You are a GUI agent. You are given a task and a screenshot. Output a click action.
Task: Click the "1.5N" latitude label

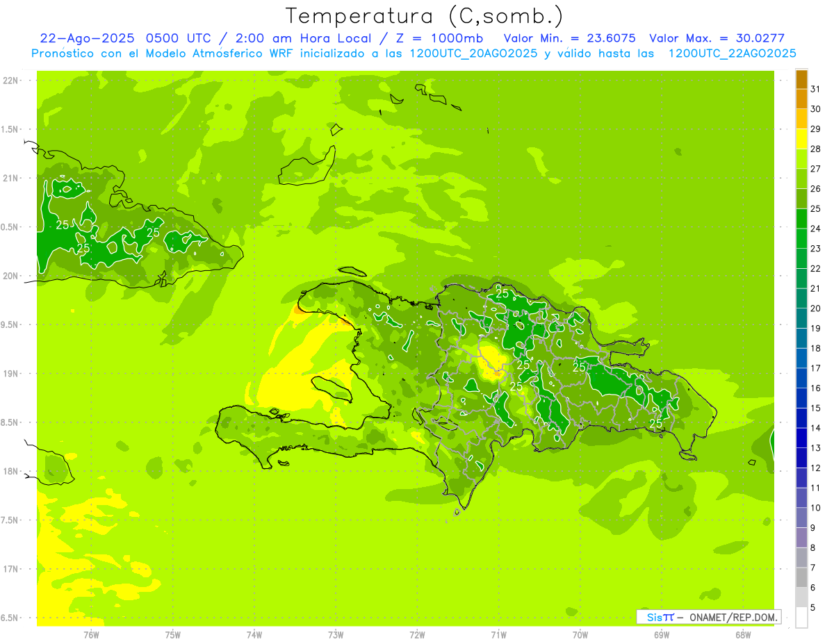10,129
